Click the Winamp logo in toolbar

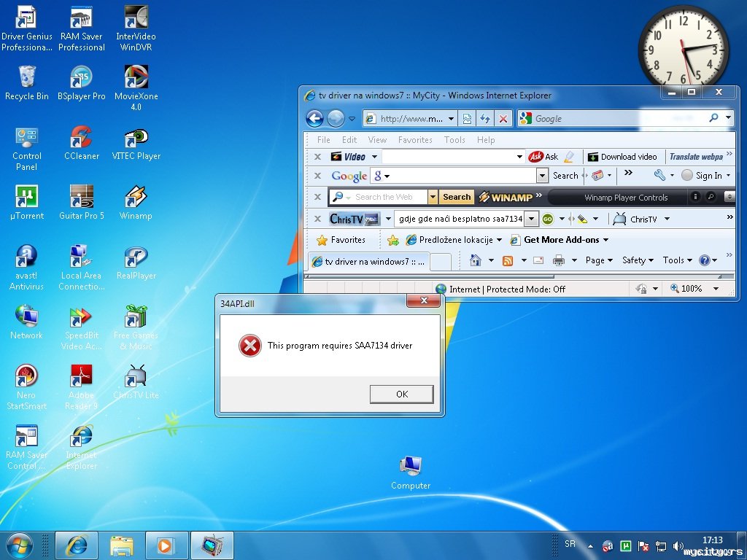pos(506,197)
